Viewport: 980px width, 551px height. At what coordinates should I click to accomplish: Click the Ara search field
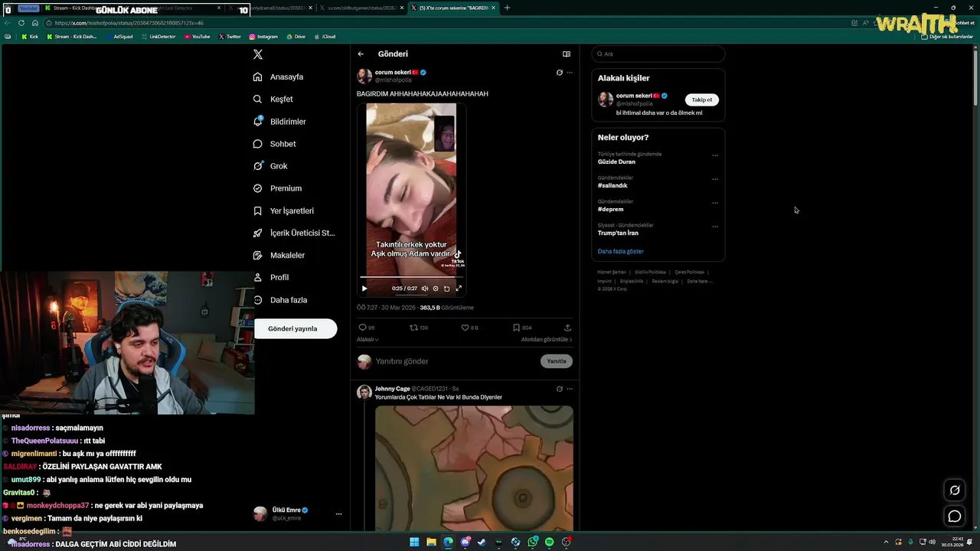point(658,54)
